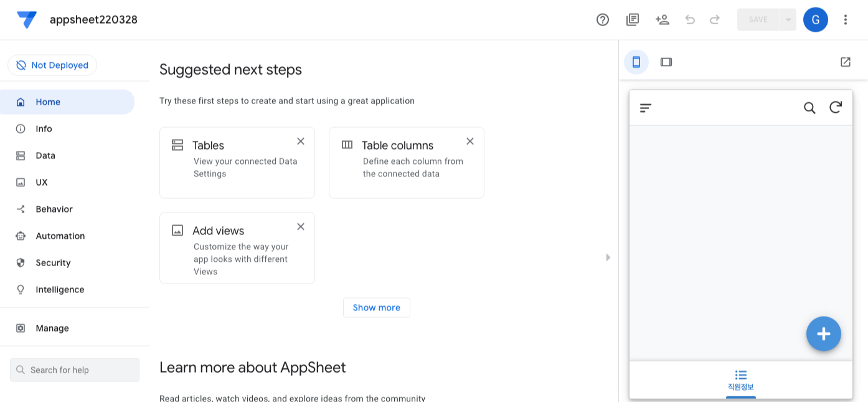Open the preview app hamburger menu

point(646,108)
